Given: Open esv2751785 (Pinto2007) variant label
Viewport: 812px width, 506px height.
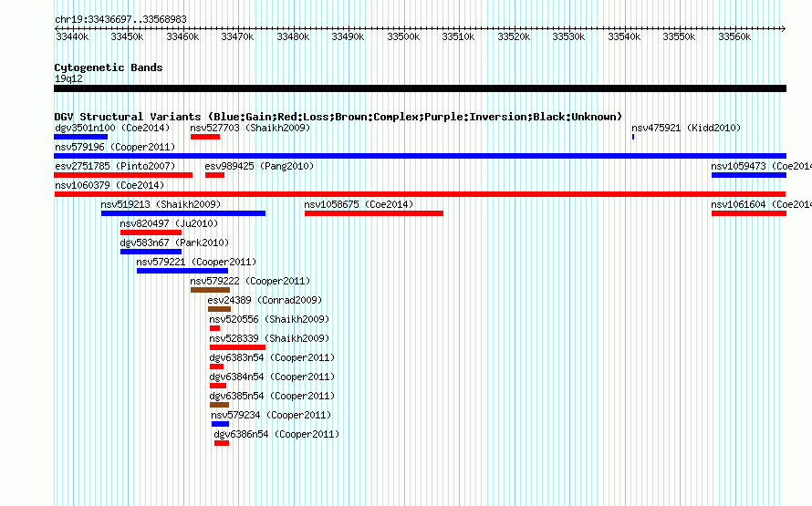Looking at the screenshot, I should (x=115, y=166).
